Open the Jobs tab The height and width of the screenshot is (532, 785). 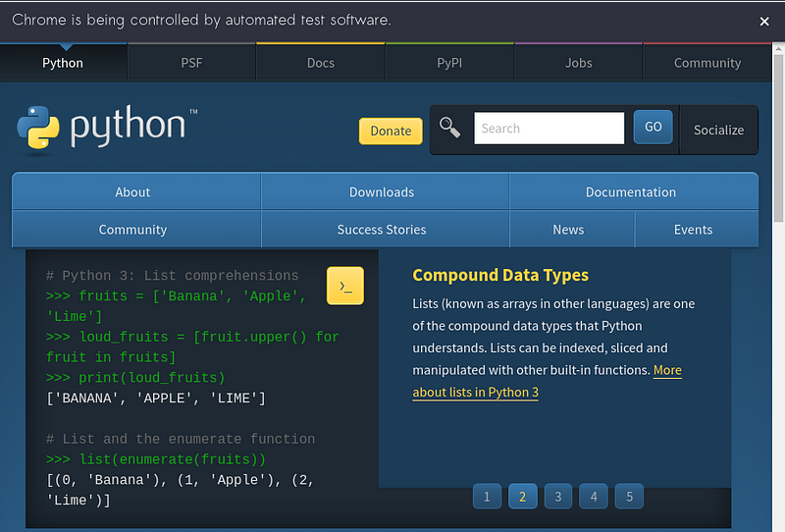tap(578, 63)
